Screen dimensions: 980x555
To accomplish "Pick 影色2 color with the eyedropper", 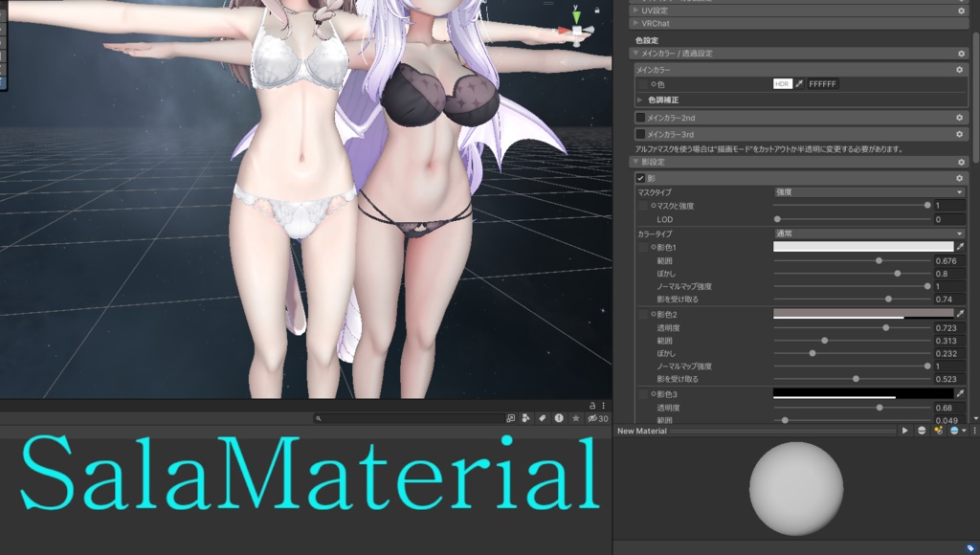I will [960, 314].
